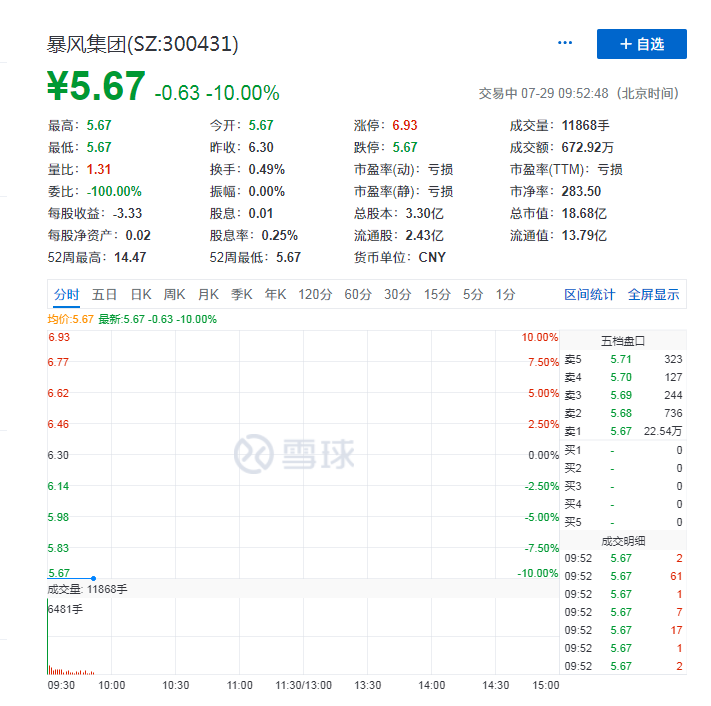Click the 52周最高 value 14.47

(130, 258)
